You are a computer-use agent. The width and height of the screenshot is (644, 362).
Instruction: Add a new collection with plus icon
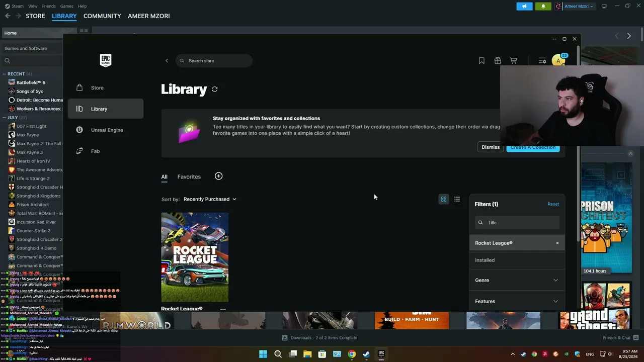(x=218, y=176)
